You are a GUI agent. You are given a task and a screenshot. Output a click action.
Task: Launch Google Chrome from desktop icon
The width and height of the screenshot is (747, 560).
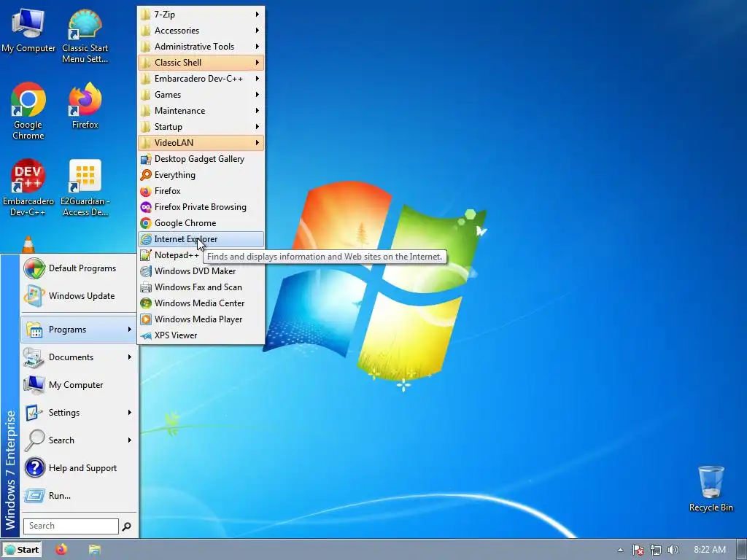(x=28, y=111)
